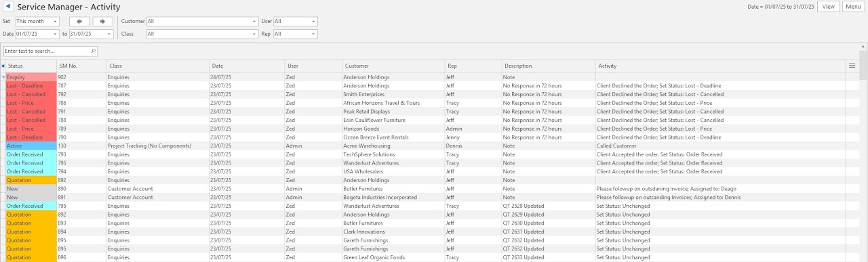
Task: Open the end date 31/07/25 picker
Action: tap(109, 34)
